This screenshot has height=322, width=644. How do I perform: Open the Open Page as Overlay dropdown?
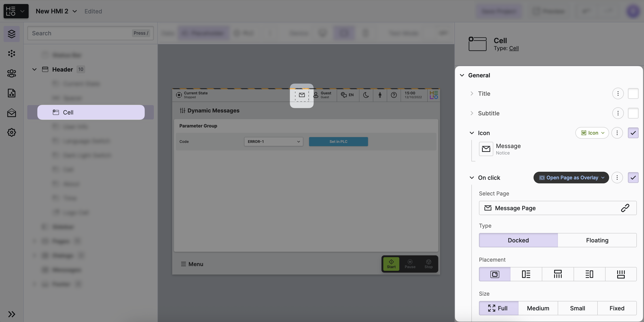[x=571, y=178]
